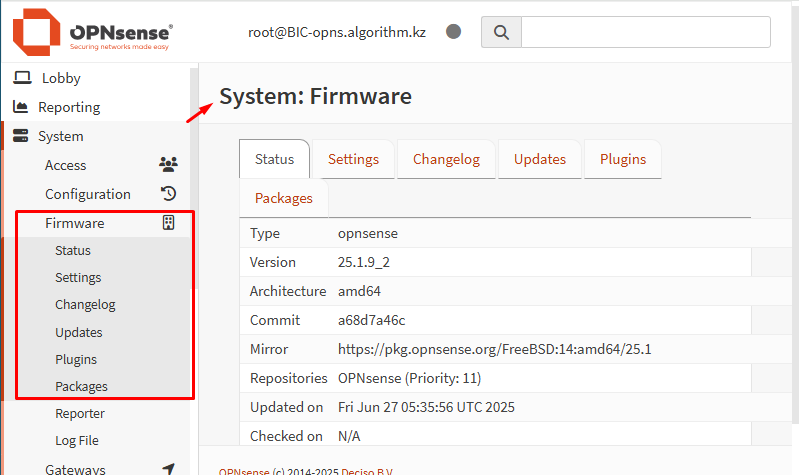The width and height of the screenshot is (799, 475).
Task: Click the Reporting chart icon
Action: coord(20,107)
